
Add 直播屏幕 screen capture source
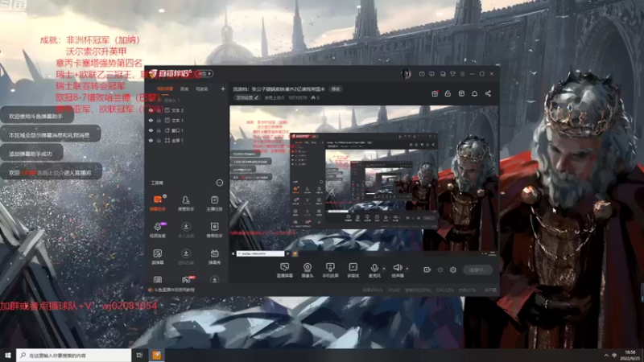tap(284, 270)
